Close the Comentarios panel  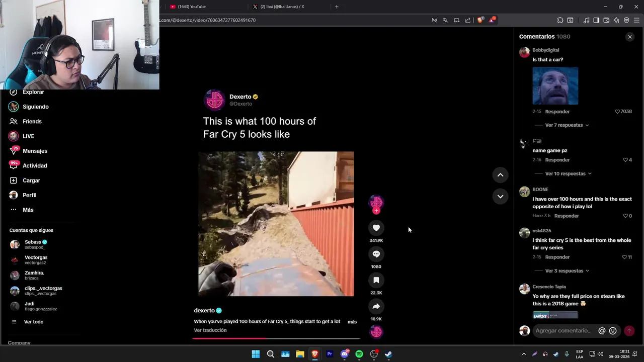tap(629, 37)
